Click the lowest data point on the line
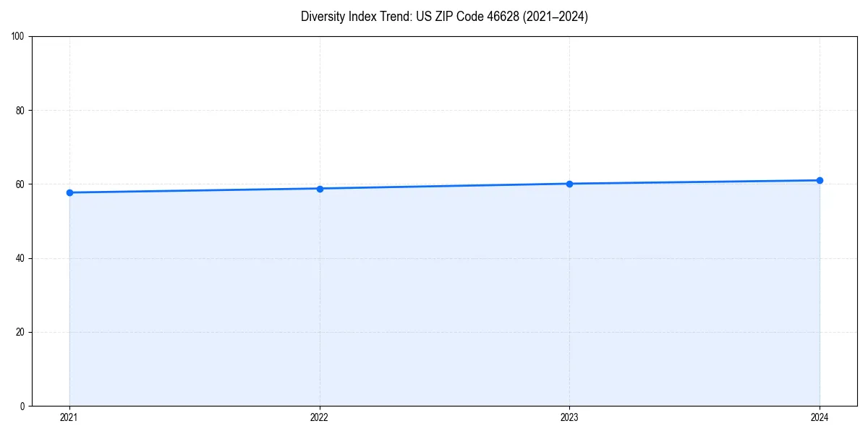Screen dimensions: 868x434 pyautogui.click(x=69, y=192)
